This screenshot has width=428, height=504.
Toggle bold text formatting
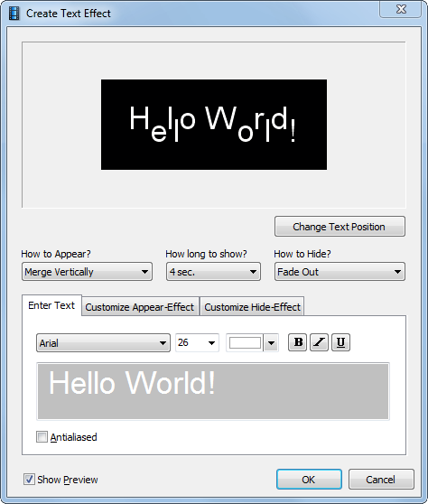[297, 342]
